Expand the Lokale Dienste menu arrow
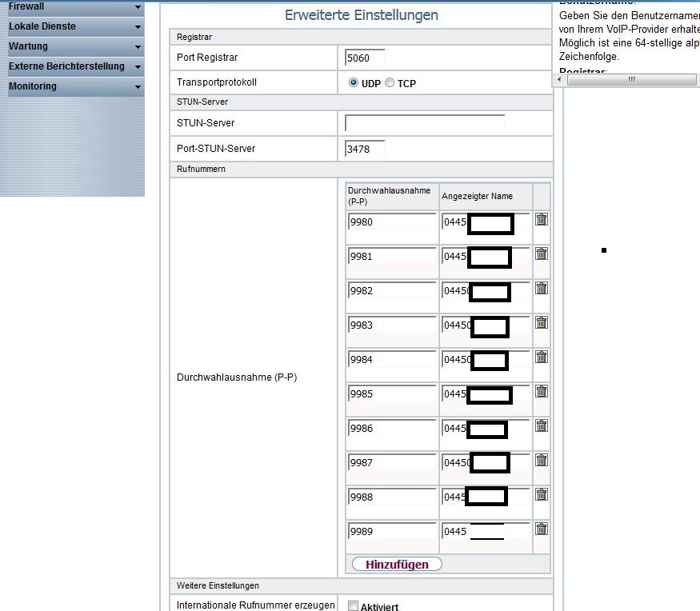This screenshot has width=700, height=611. pos(138,26)
